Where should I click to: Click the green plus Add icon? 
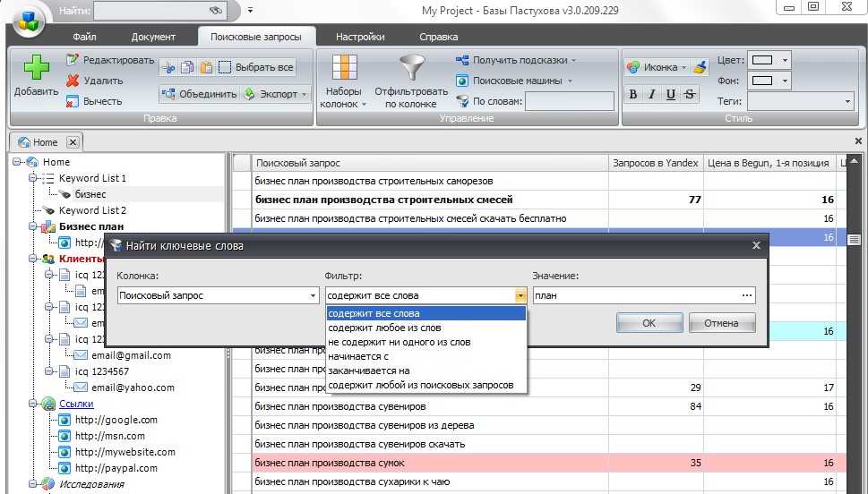pos(36,69)
